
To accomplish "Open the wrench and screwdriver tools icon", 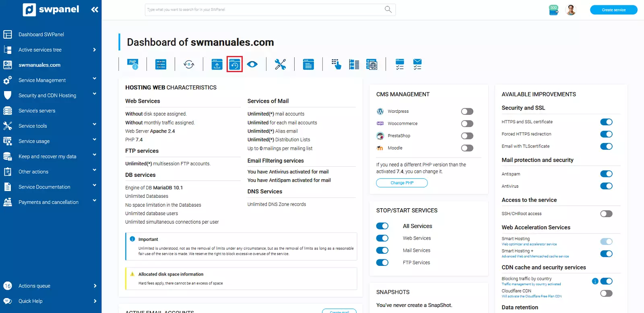I will 280,64.
